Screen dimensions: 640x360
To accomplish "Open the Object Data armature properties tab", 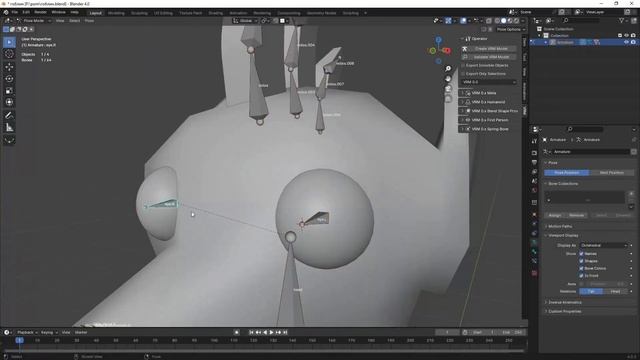I will [534, 242].
